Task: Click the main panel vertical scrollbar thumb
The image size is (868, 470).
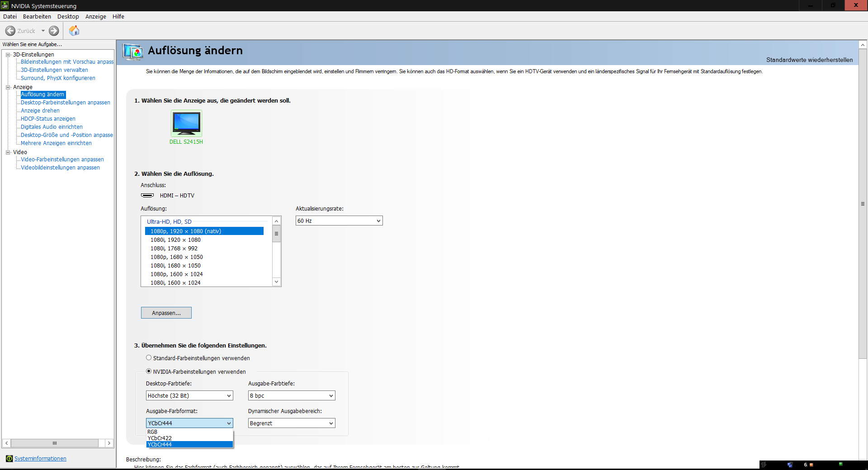Action: tap(863, 204)
